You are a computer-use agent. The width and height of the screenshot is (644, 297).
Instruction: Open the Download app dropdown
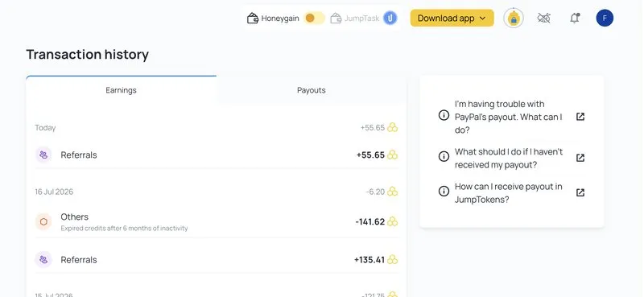click(x=452, y=18)
